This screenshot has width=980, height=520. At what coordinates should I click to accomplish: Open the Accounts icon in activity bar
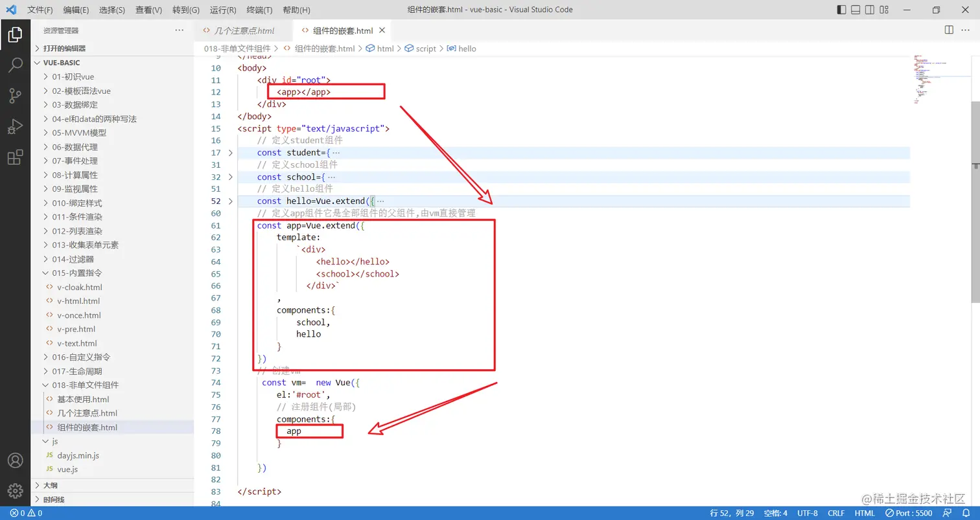pos(15,460)
